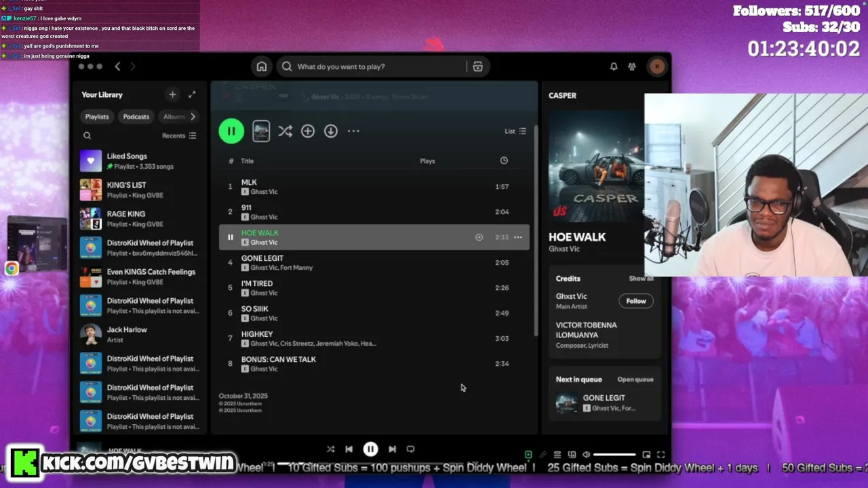Filter the library by Podcasts

[x=136, y=117]
